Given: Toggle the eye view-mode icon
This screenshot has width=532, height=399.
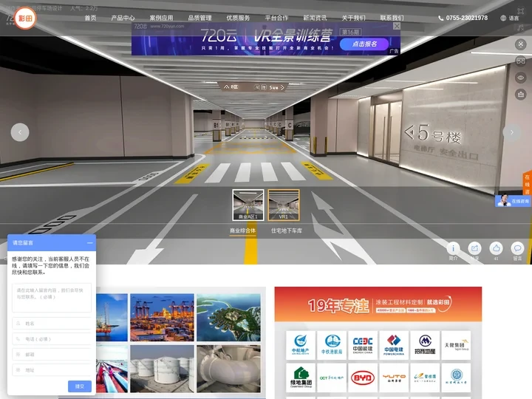Looking at the screenshot, I should pos(520,78).
